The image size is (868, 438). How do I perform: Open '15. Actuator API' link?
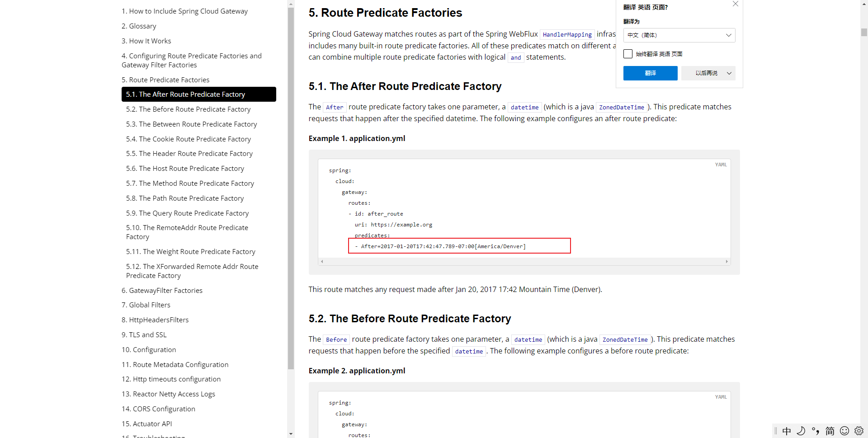[x=146, y=424]
